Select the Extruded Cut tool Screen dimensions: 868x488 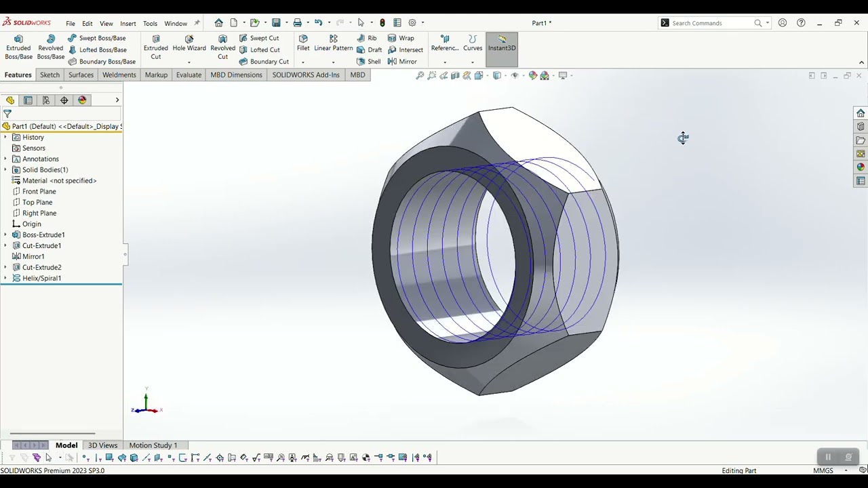[x=156, y=47]
